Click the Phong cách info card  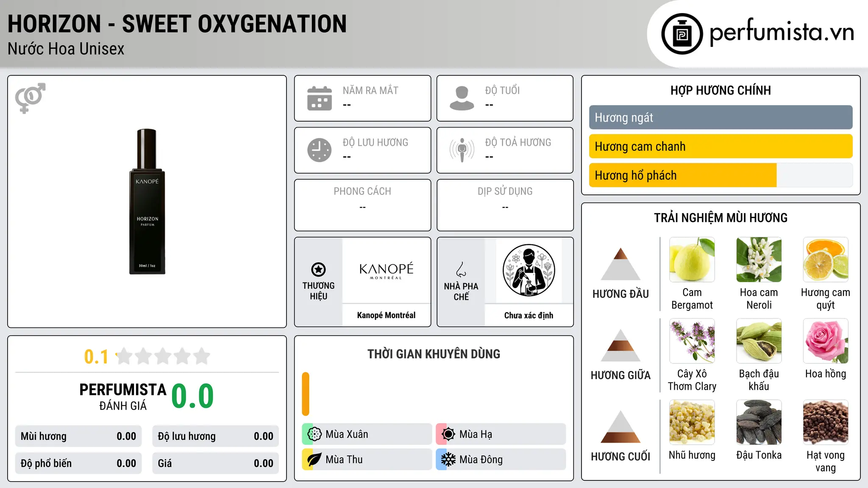362,205
